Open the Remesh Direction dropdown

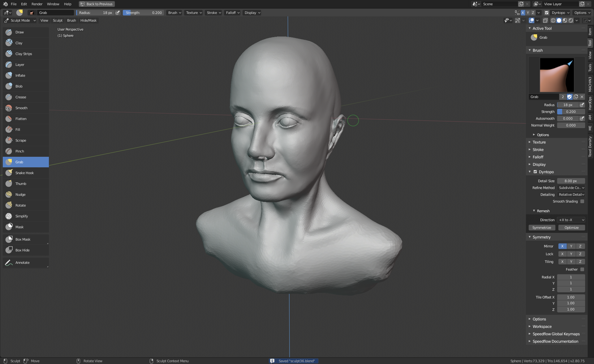(571, 220)
